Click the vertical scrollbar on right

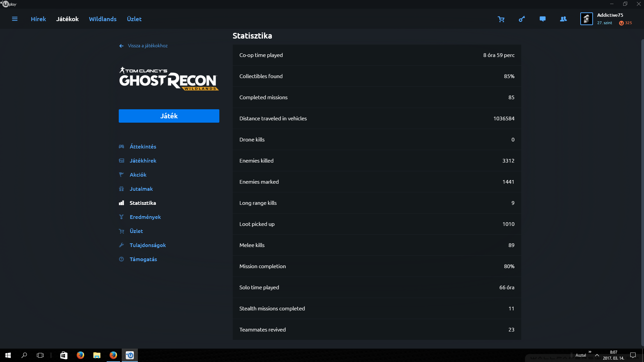642,193
